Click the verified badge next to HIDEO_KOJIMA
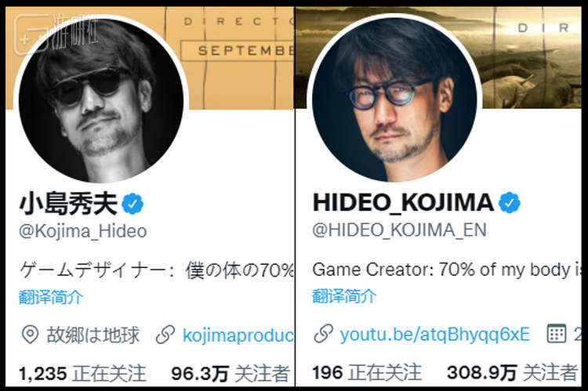588x391 pixels. 510,202
